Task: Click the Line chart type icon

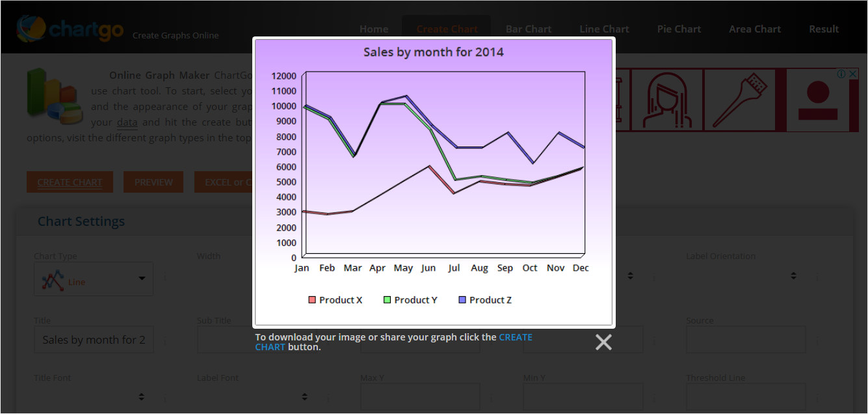Action: [52, 281]
